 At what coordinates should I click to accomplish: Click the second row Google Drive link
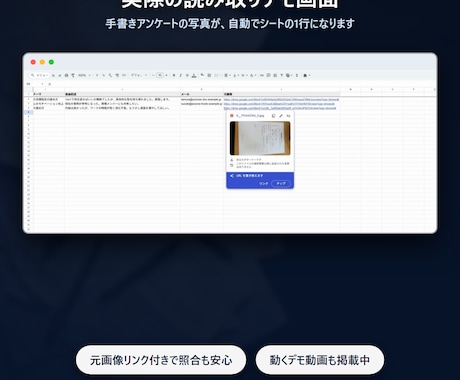coord(279,104)
